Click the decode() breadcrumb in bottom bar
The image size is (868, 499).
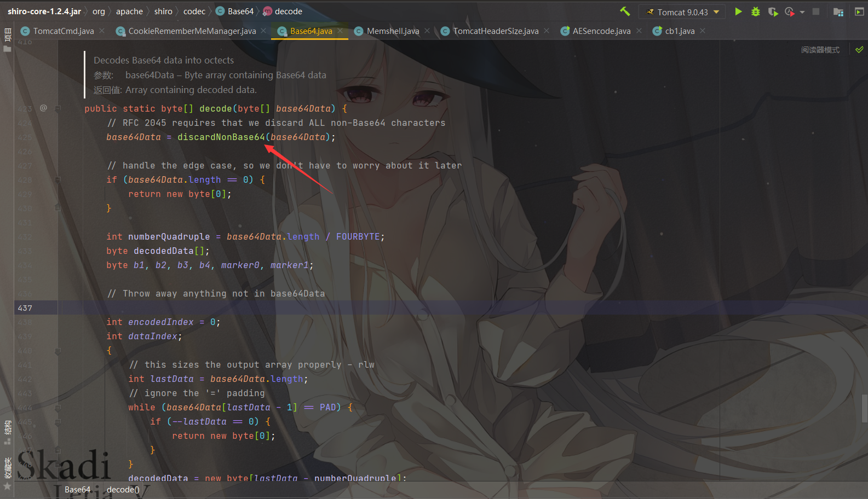(123, 490)
